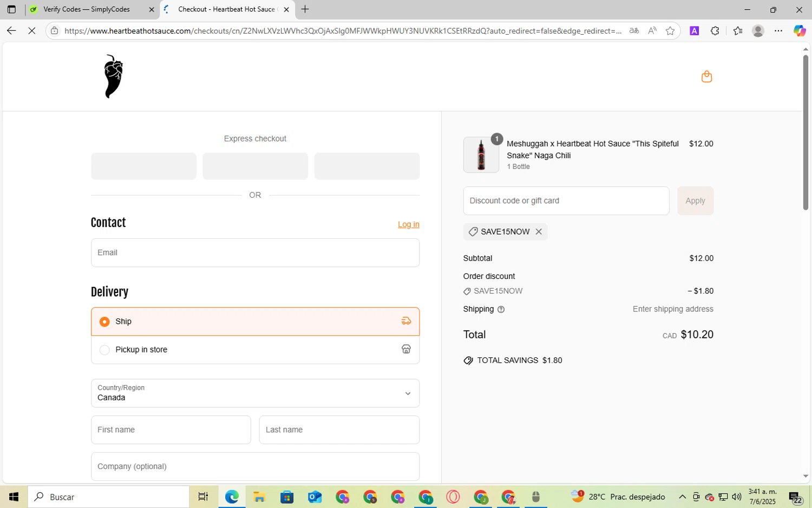812x508 pixels.
Task: Click the page vertical scrollbar
Action: (806, 133)
